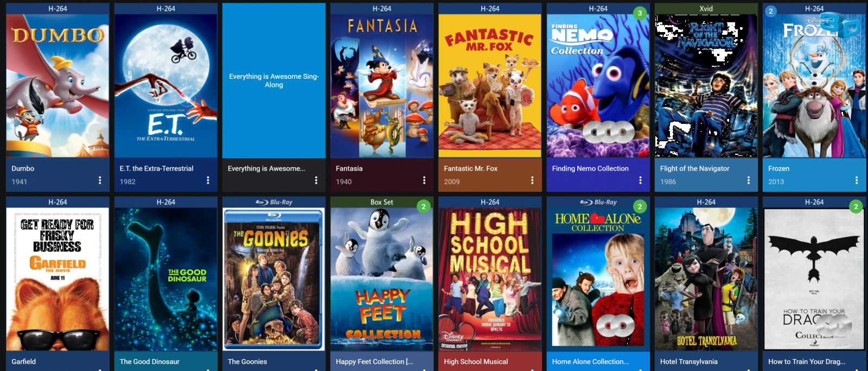Open the three-dot menu for Fantasia
The image size is (868, 371).
pyautogui.click(x=424, y=180)
